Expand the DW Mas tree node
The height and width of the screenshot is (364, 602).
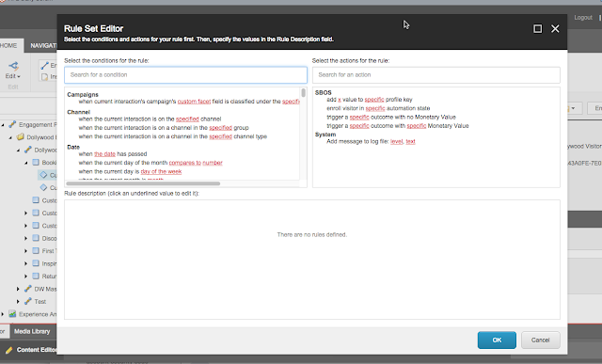coord(18,289)
